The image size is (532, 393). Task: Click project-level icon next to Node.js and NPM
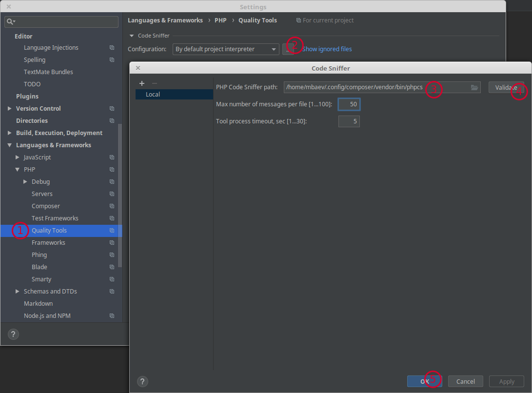[112, 316]
